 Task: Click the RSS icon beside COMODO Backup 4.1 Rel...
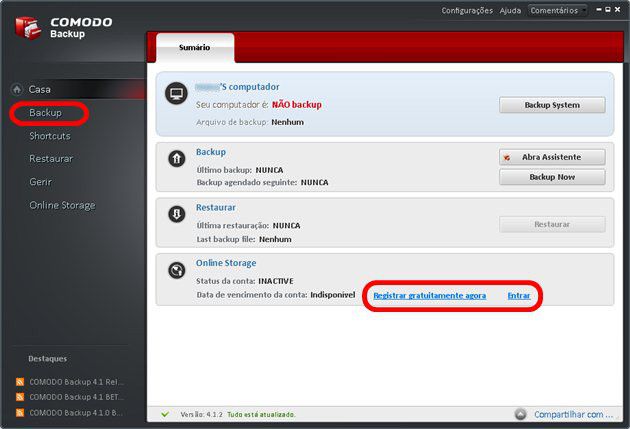pyautogui.click(x=20, y=382)
